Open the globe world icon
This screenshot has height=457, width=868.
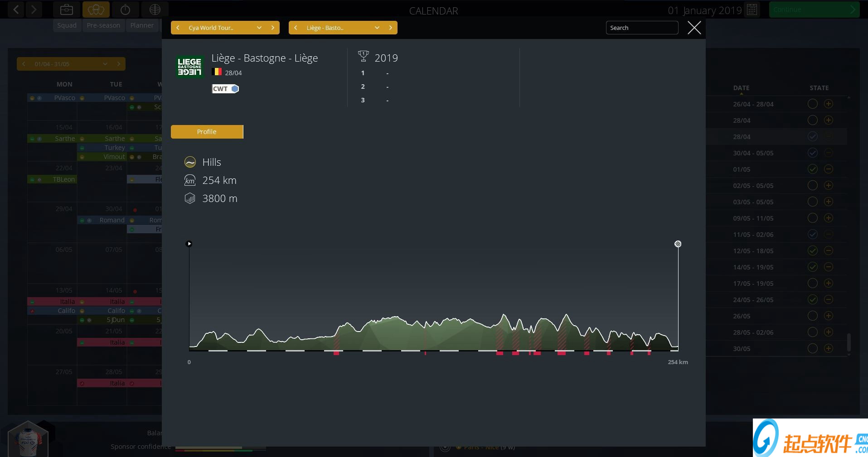(x=155, y=9)
